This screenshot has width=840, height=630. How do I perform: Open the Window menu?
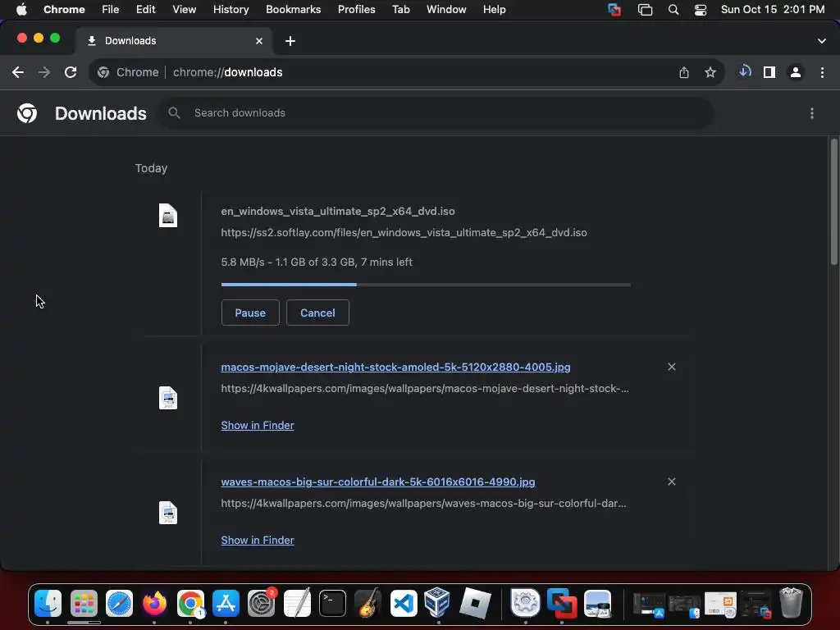[446, 9]
